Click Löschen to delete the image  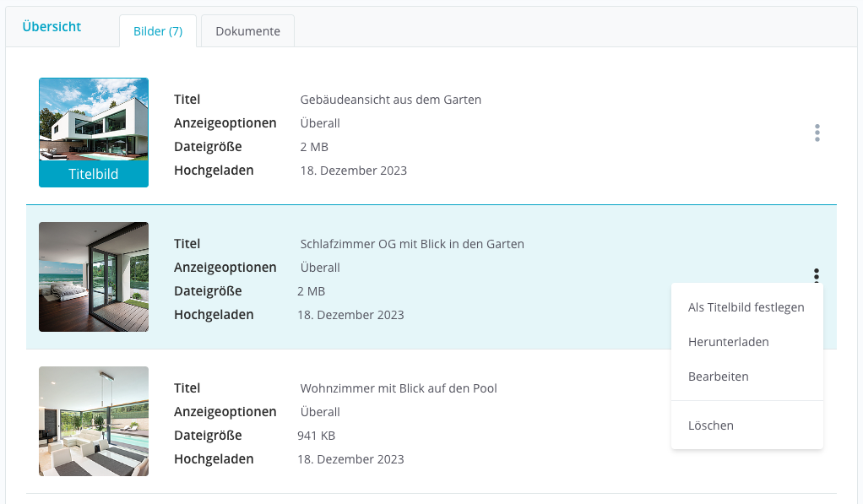[710, 425]
